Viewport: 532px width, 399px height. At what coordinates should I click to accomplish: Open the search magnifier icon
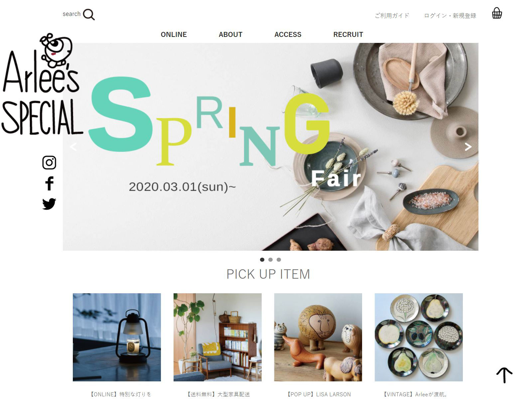pyautogui.click(x=88, y=15)
